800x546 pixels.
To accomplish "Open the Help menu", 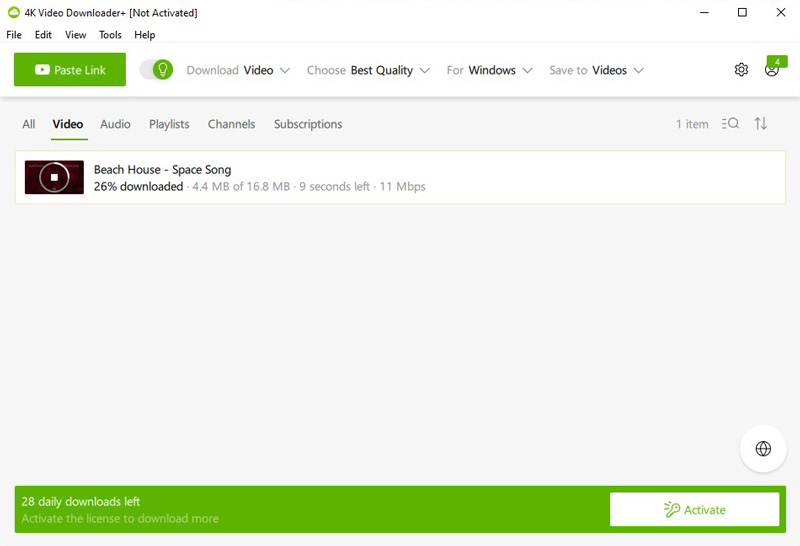I will click(x=144, y=35).
